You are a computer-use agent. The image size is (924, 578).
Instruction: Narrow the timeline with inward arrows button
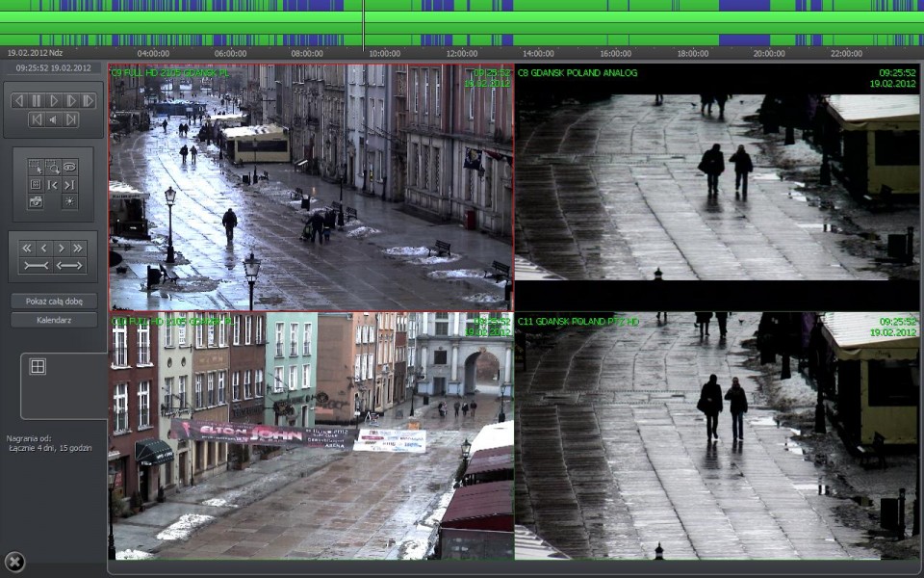(x=36, y=265)
